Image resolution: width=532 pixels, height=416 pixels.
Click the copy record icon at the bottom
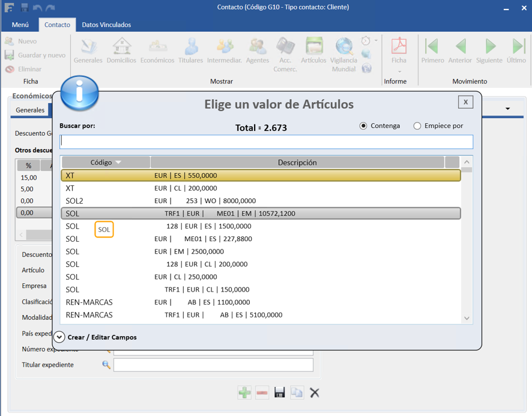(297, 393)
